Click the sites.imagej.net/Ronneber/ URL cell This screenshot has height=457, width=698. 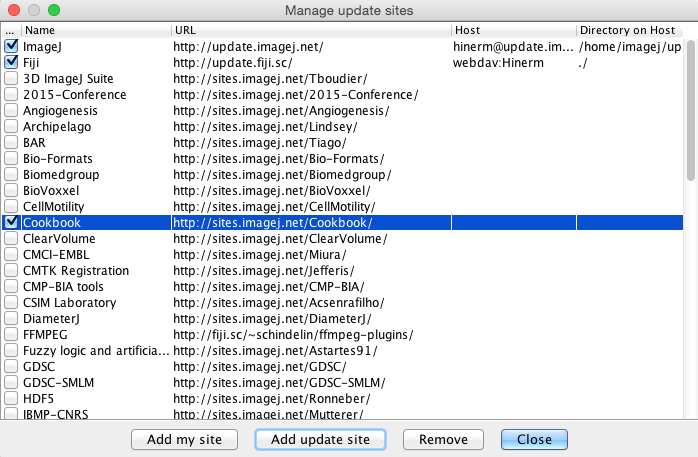(x=312, y=399)
